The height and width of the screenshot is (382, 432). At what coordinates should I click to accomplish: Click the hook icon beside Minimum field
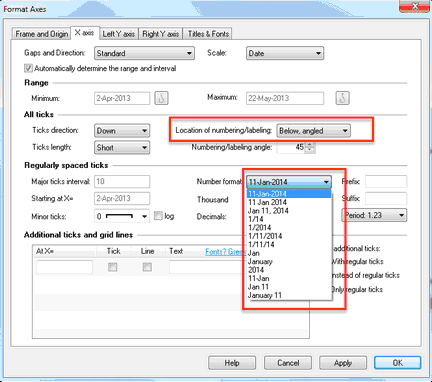pyautogui.click(x=161, y=98)
